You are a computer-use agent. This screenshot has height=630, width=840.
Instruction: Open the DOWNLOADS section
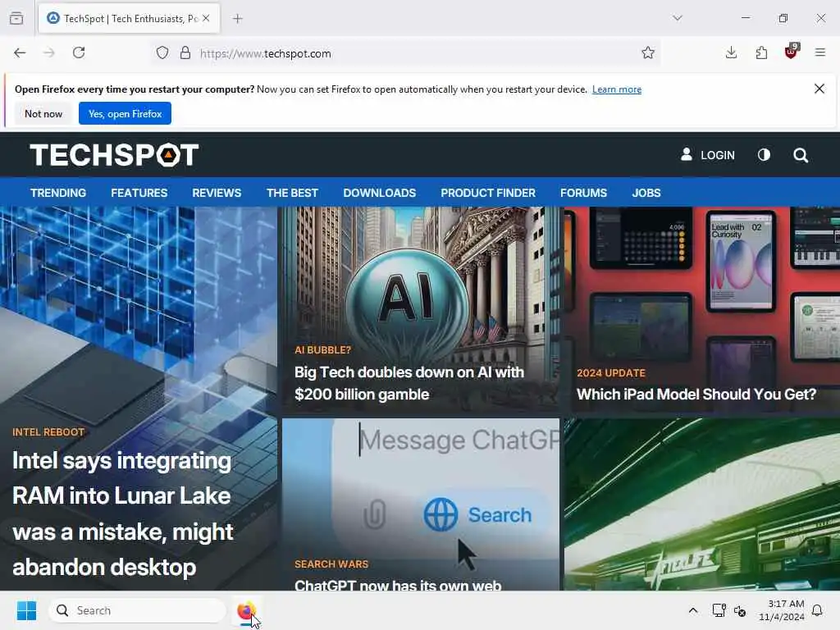pyautogui.click(x=379, y=193)
